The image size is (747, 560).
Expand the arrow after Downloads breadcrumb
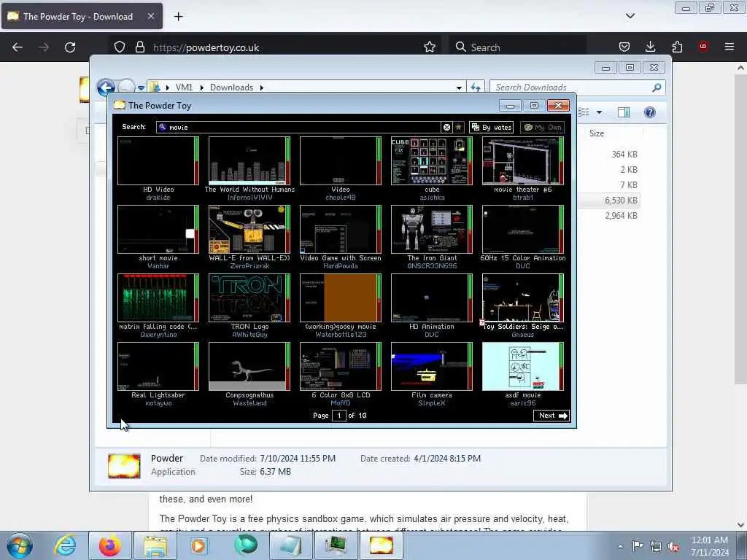click(x=262, y=87)
